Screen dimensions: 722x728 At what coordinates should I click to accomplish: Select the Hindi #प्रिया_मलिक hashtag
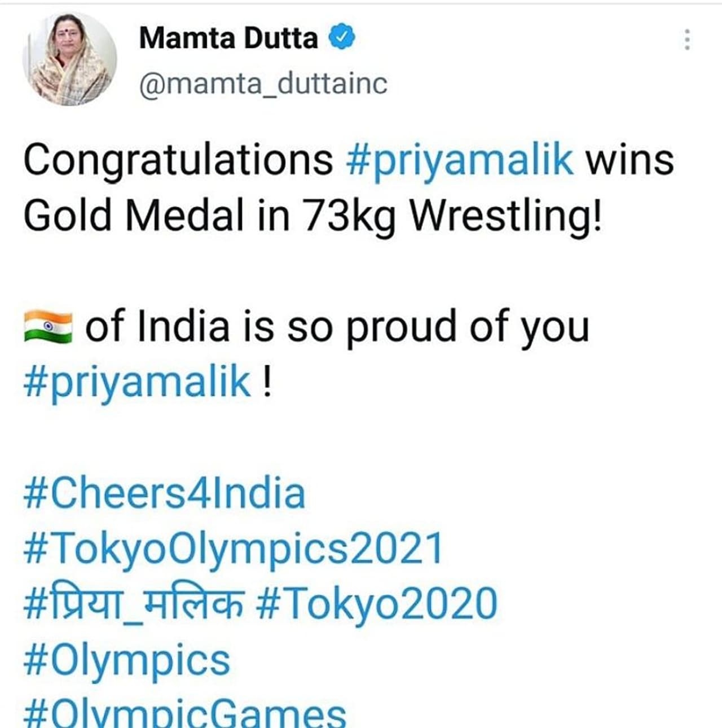click(134, 604)
